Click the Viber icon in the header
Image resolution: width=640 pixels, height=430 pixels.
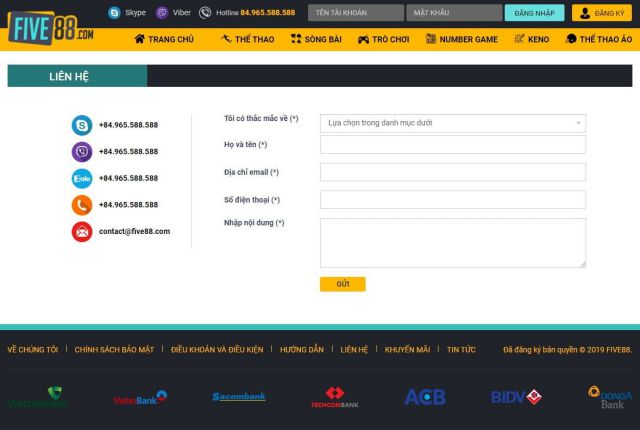click(x=162, y=13)
